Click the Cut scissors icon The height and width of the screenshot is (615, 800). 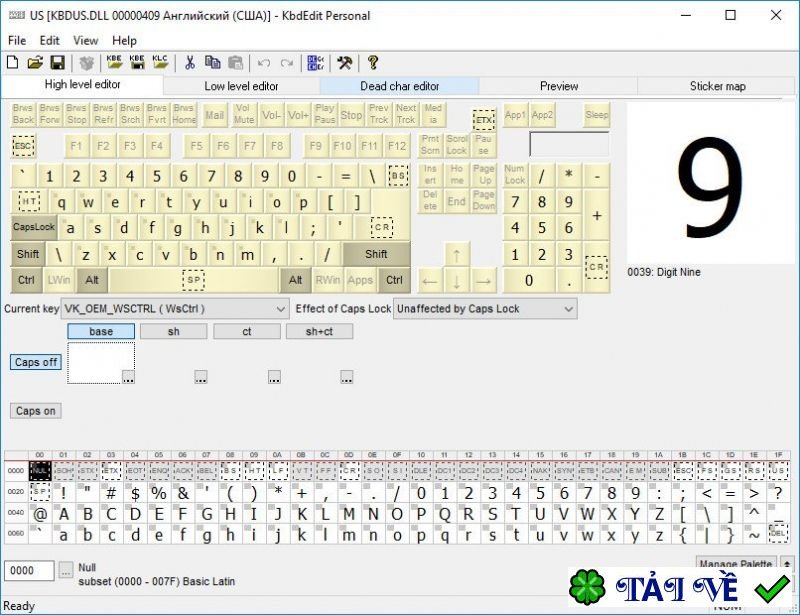click(190, 63)
